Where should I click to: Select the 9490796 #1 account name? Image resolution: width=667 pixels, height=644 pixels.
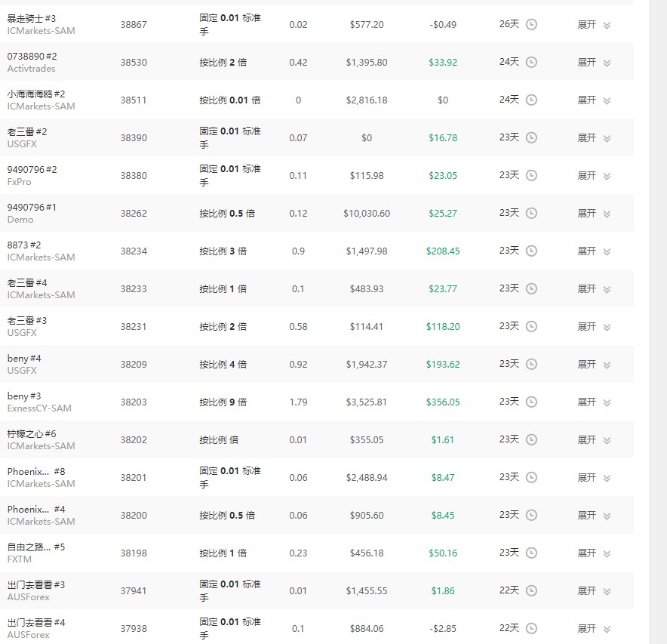click(x=32, y=208)
